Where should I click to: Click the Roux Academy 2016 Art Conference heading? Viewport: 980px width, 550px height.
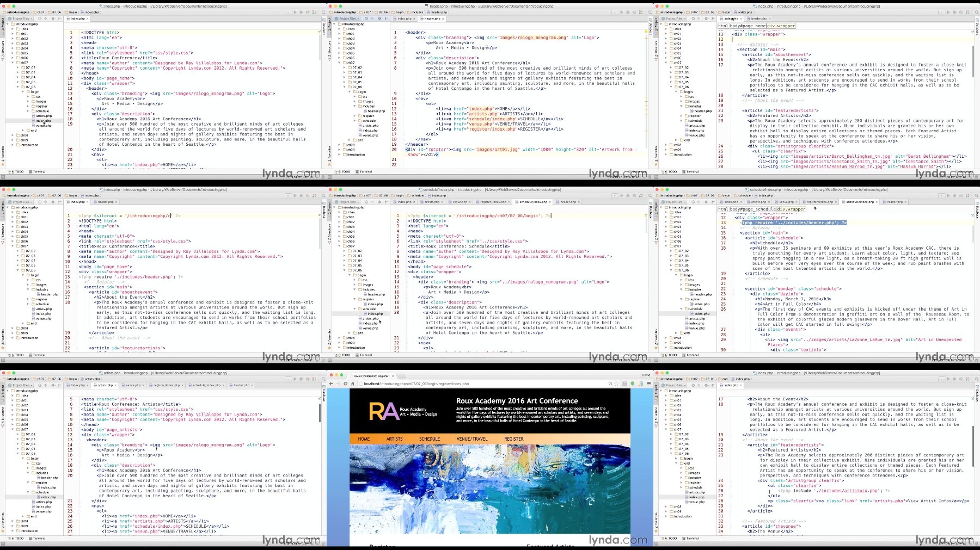[517, 401]
